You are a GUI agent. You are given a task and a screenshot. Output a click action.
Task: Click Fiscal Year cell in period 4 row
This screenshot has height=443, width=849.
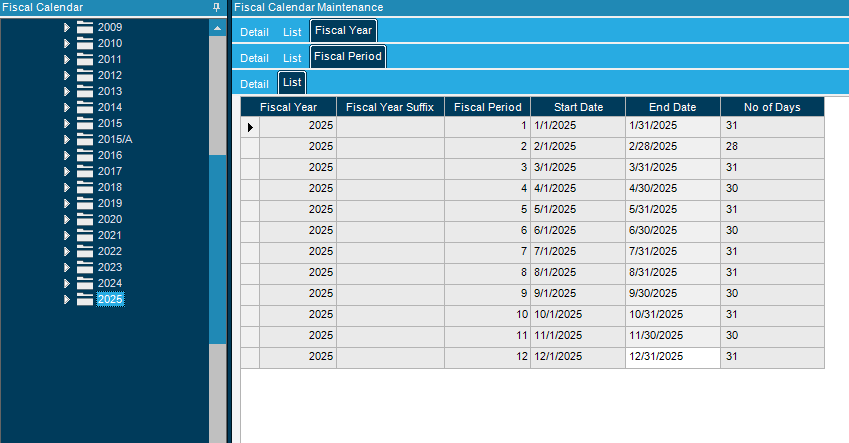298,190
